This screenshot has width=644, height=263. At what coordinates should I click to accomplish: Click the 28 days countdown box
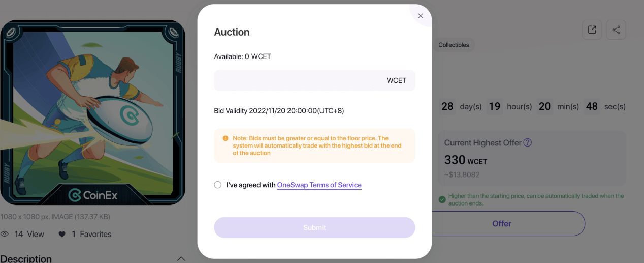[x=447, y=106]
